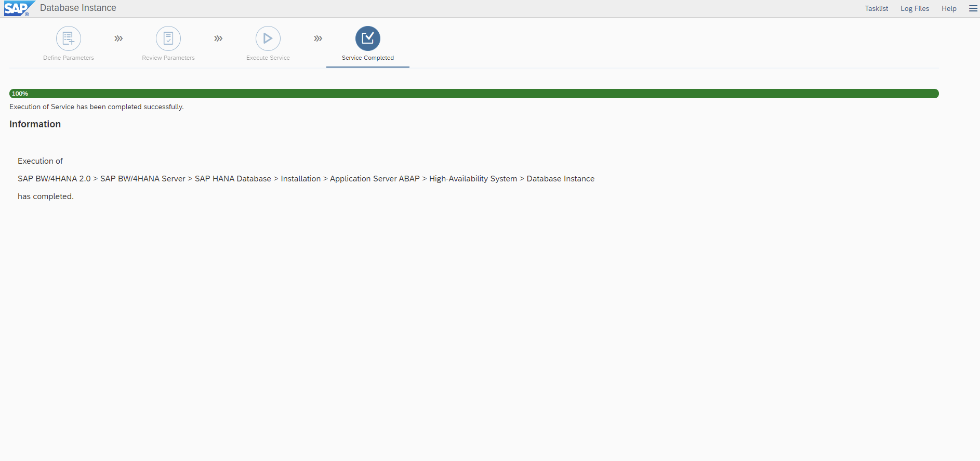Click the Database Instance page title
The width and height of the screenshot is (980, 461).
78,8
